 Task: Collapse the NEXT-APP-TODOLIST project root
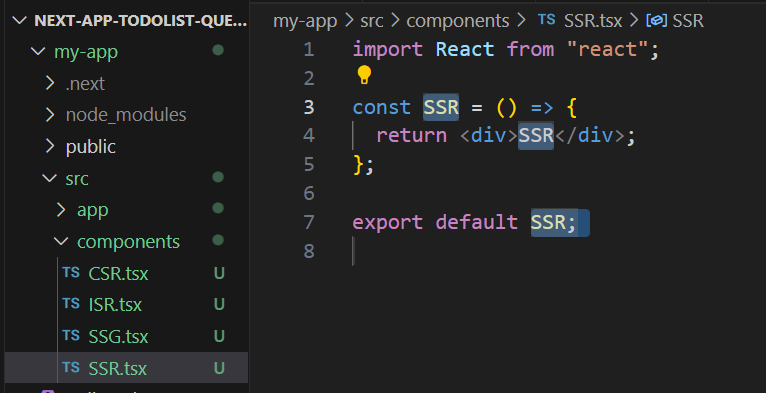coord(20,21)
